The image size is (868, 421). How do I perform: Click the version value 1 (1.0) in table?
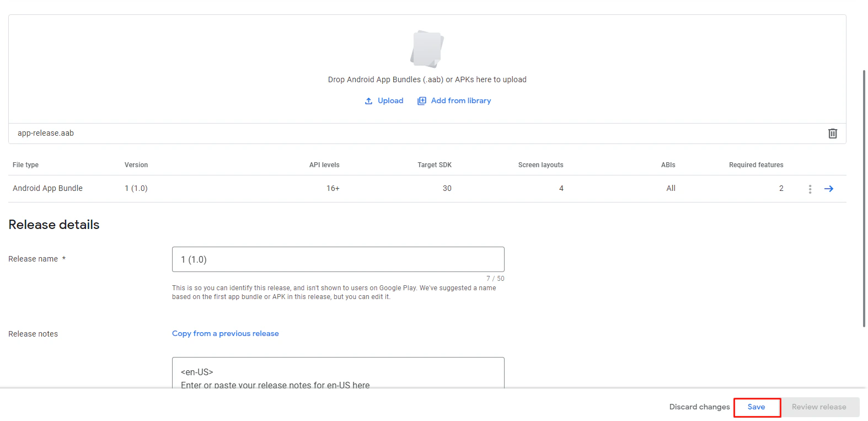coord(136,188)
